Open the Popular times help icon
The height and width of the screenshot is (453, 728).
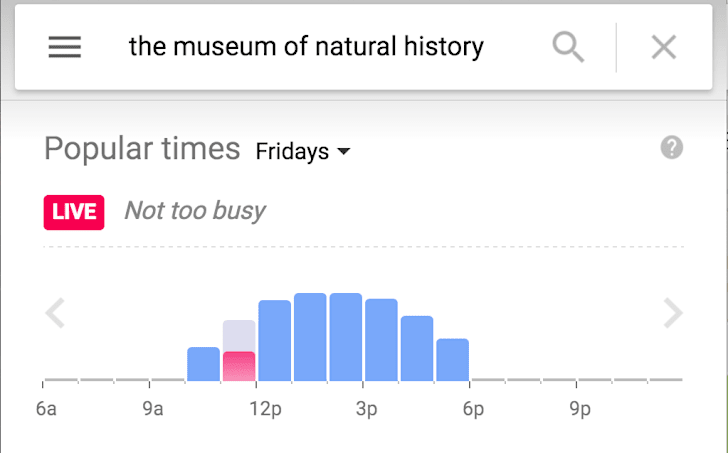tap(671, 148)
